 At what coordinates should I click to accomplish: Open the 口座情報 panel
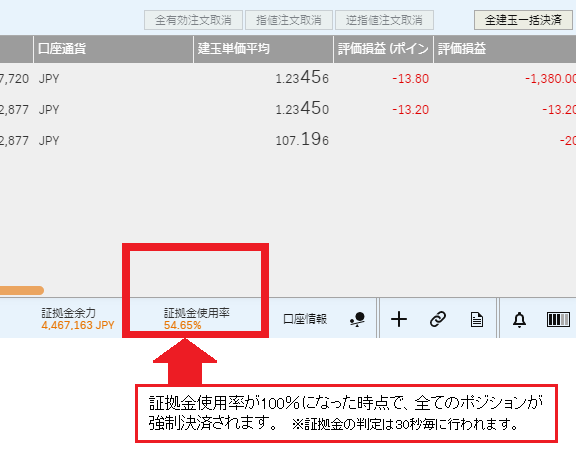(x=305, y=319)
